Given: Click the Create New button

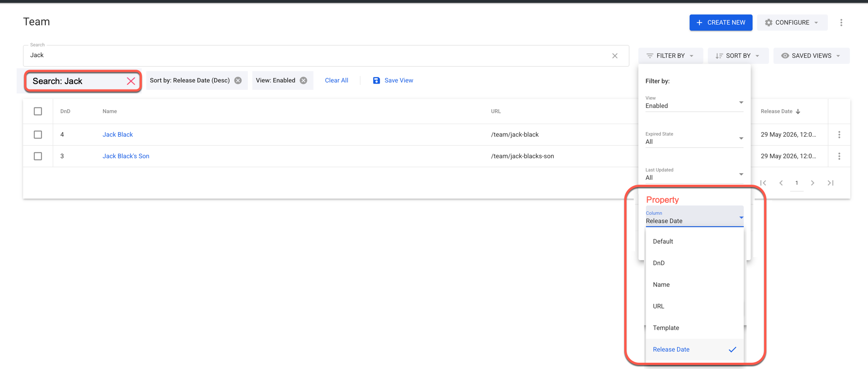Looking at the screenshot, I should click(720, 22).
